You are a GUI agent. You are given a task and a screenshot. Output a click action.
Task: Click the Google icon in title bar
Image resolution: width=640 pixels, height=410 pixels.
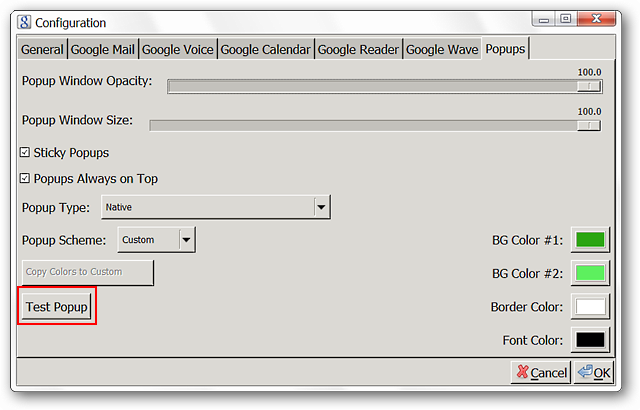pos(24,22)
